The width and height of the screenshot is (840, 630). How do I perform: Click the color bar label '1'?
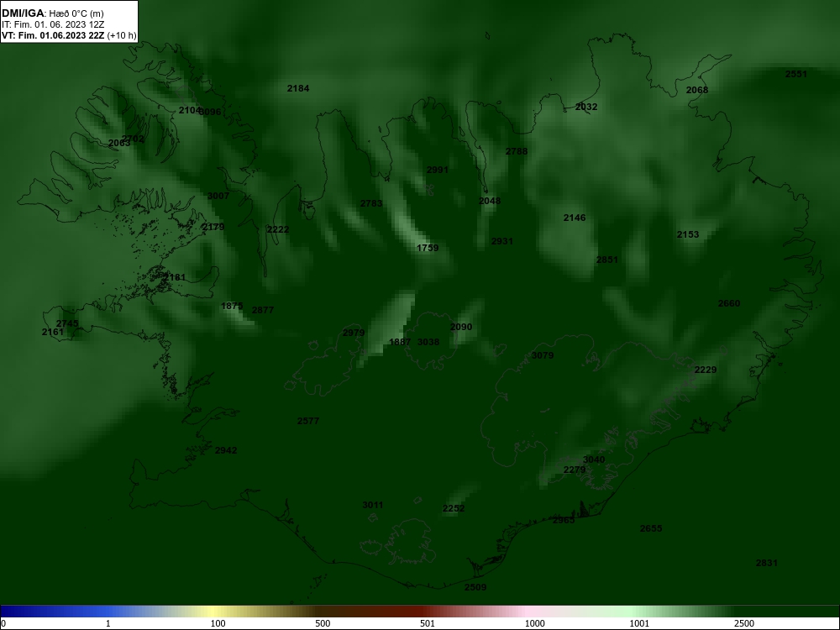[108, 623]
